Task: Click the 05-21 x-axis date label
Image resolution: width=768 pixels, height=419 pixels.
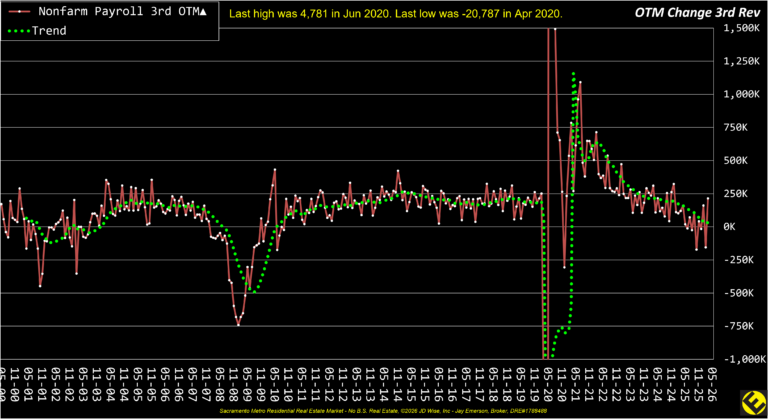Action: click(576, 385)
